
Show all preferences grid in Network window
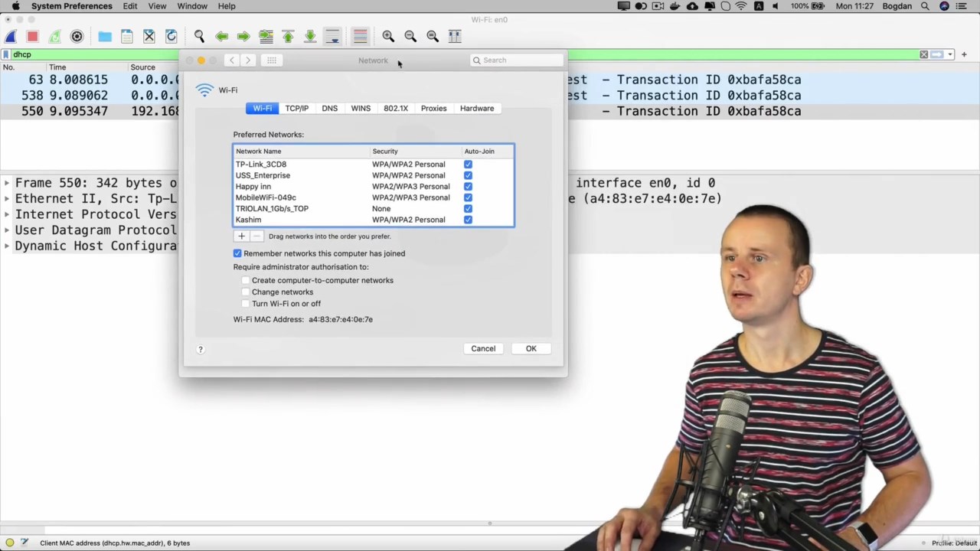(x=272, y=60)
